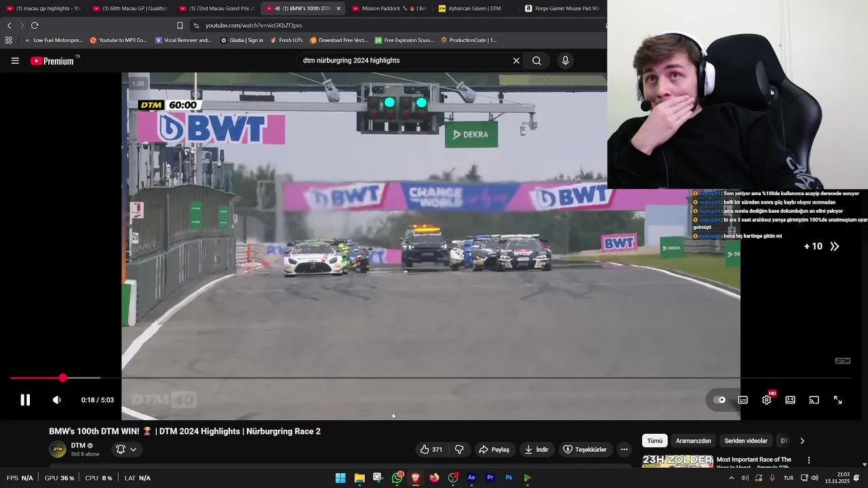868x488 pixels.
Task: Switch to 69th Macau GP Qualifying tab
Action: click(x=130, y=8)
